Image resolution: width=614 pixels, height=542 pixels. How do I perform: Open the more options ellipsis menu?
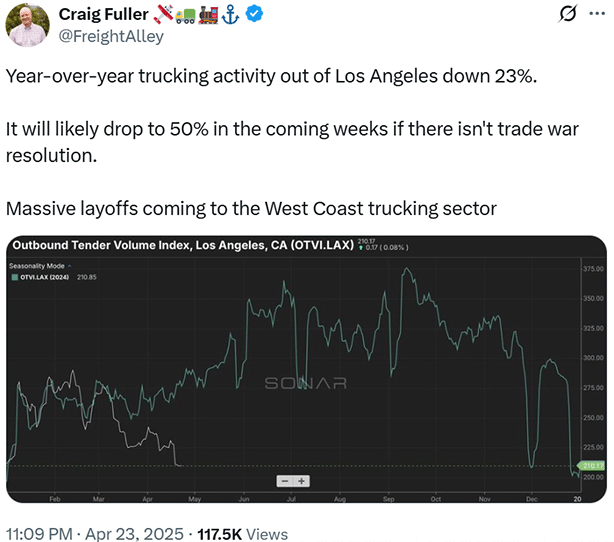pos(598,15)
